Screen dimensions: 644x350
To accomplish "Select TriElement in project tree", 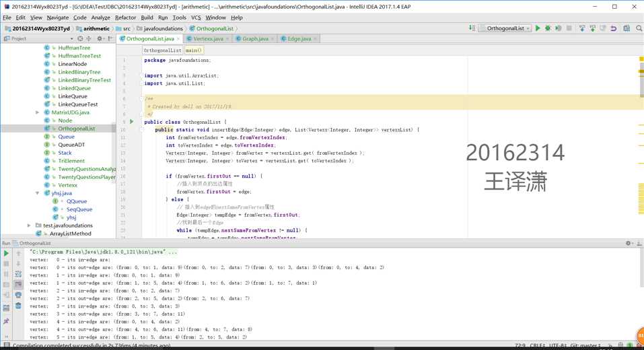I will pyautogui.click(x=71, y=161).
